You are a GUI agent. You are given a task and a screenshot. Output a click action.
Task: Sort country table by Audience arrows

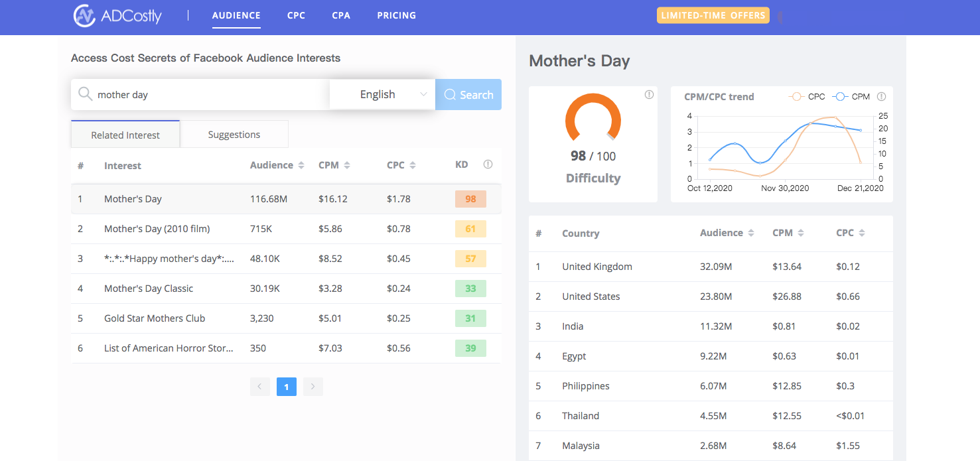tap(750, 233)
